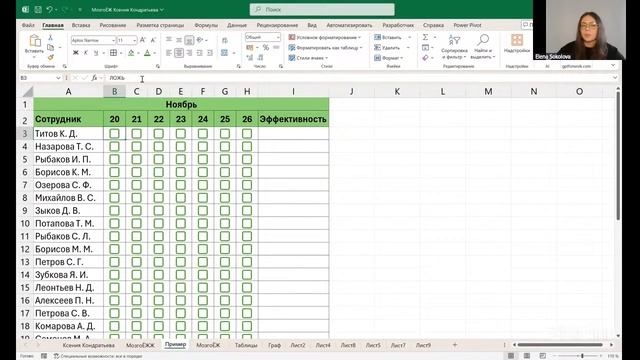The width and height of the screenshot is (640, 360).
Task: Center cell text horizontally
Action: click(179, 53)
